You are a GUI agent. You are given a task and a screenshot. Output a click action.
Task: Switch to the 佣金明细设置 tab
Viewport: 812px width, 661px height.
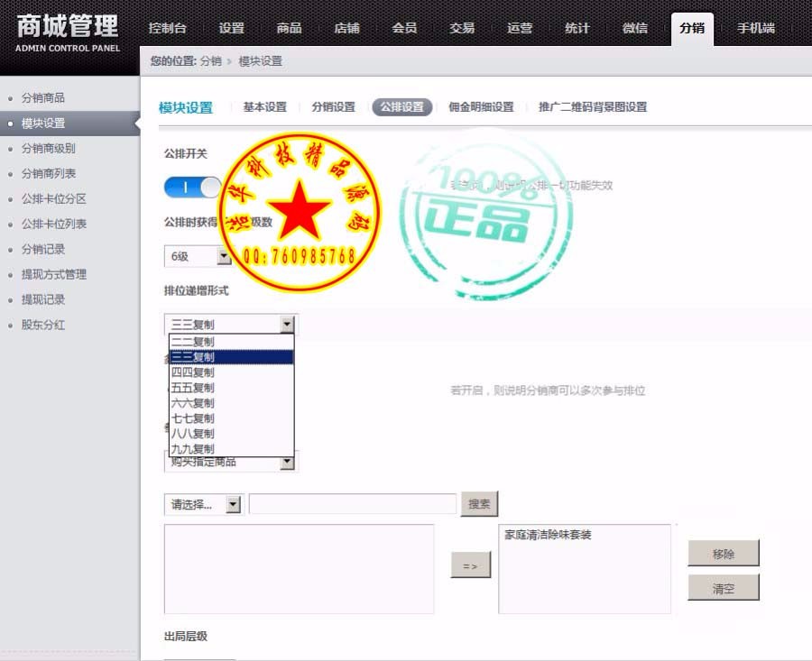(x=481, y=107)
